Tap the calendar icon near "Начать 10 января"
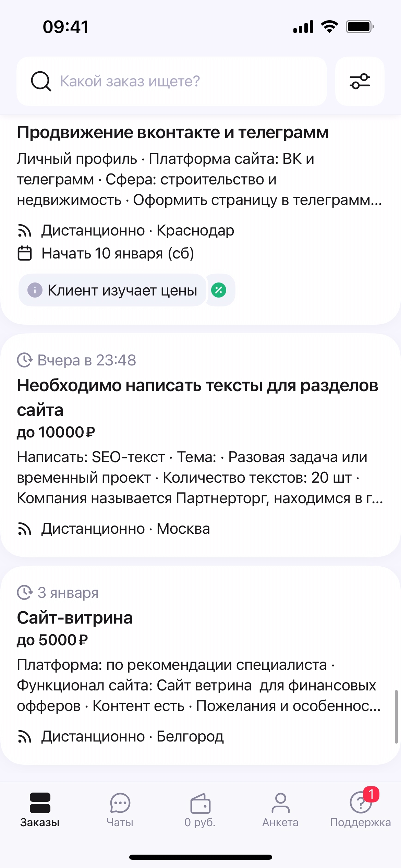 (x=25, y=253)
